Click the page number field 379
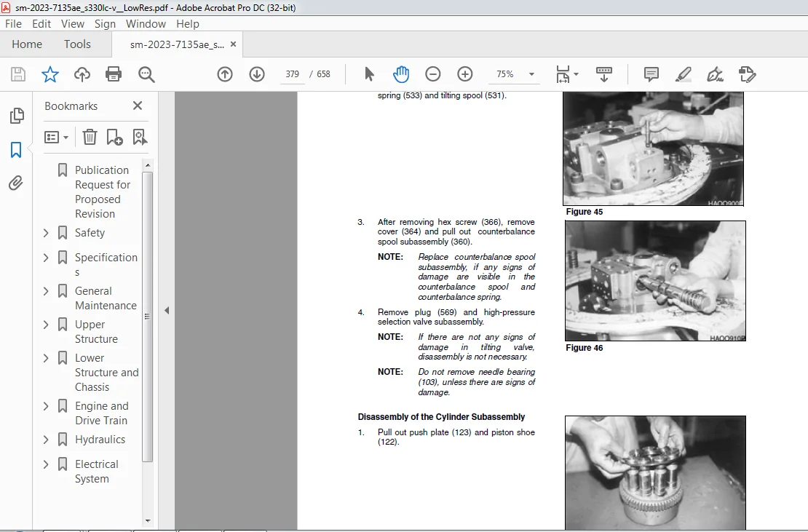Viewport: 808px width, 532px height. (292, 74)
